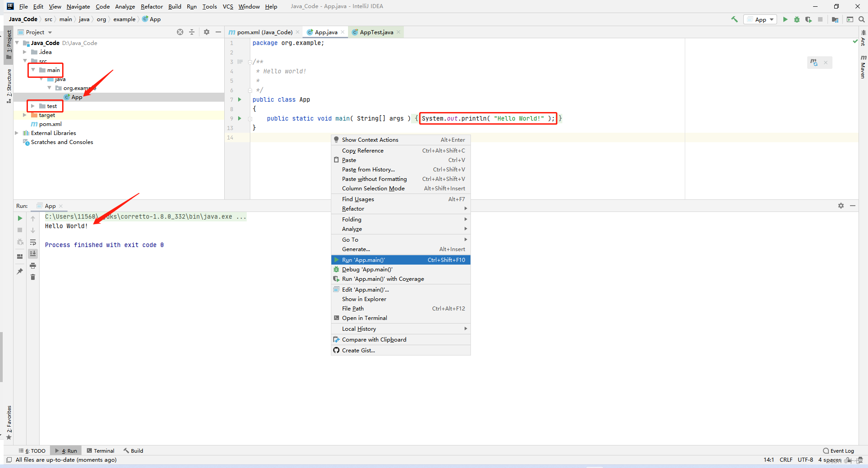Viewport: 868px width, 468px height.
Task: Click the Stop square in the Run panel
Action: pyautogui.click(x=20, y=230)
